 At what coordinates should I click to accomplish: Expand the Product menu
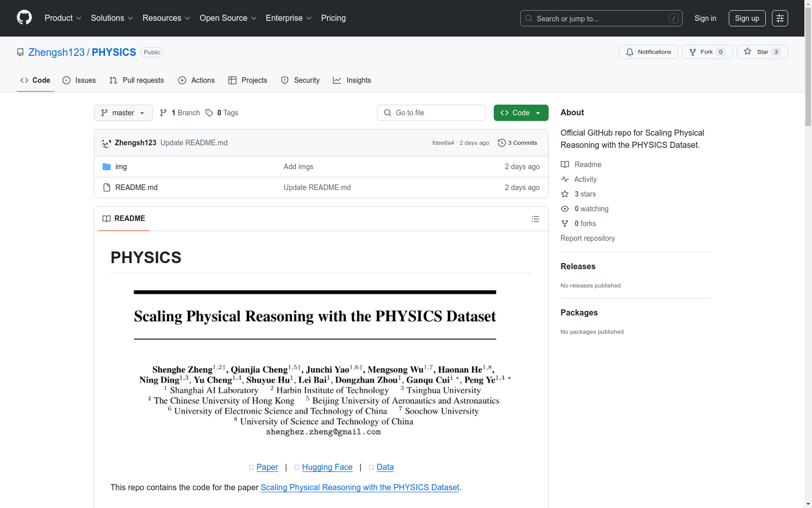[x=63, y=18]
